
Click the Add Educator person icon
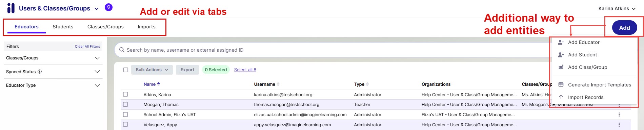(561, 42)
